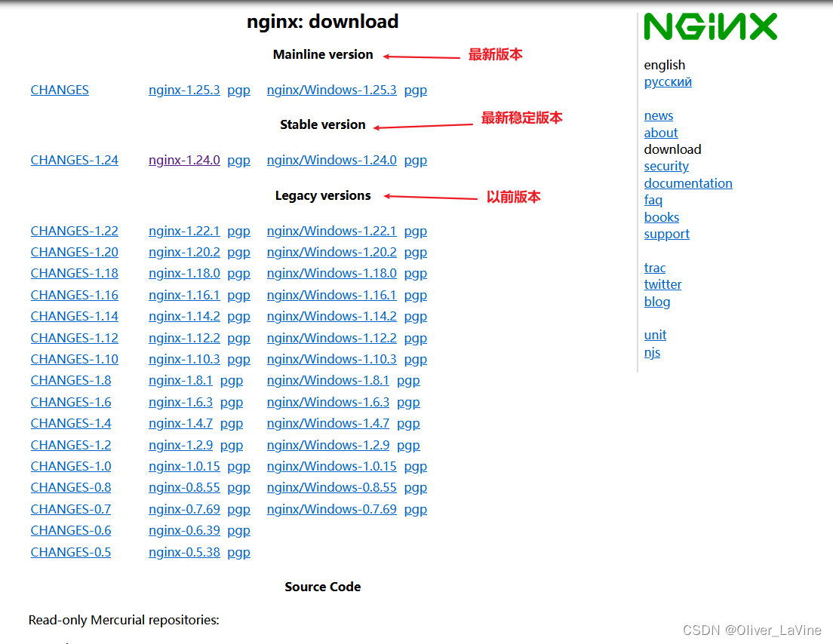The width and height of the screenshot is (833, 644).
Task: Open the support page
Action: [x=666, y=234]
